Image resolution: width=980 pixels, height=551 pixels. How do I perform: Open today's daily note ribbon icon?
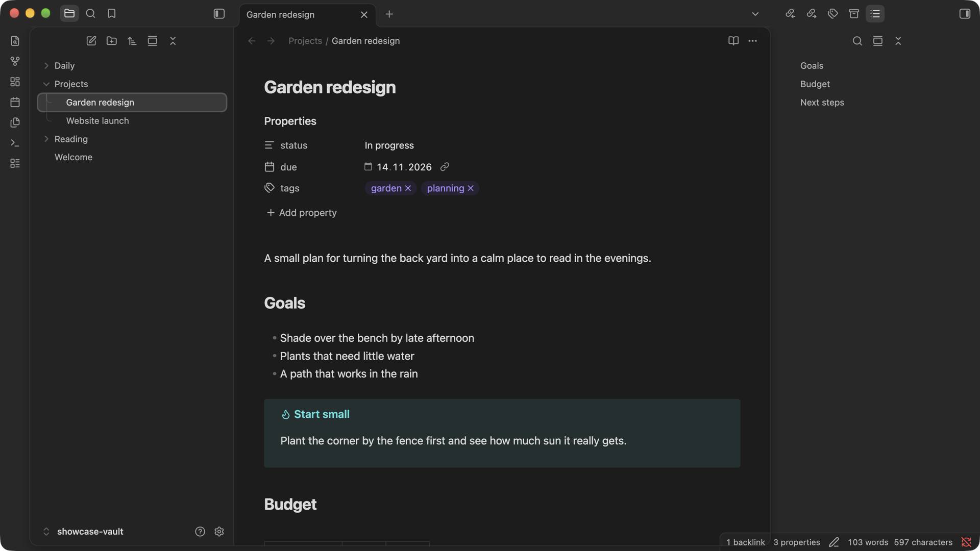click(15, 102)
